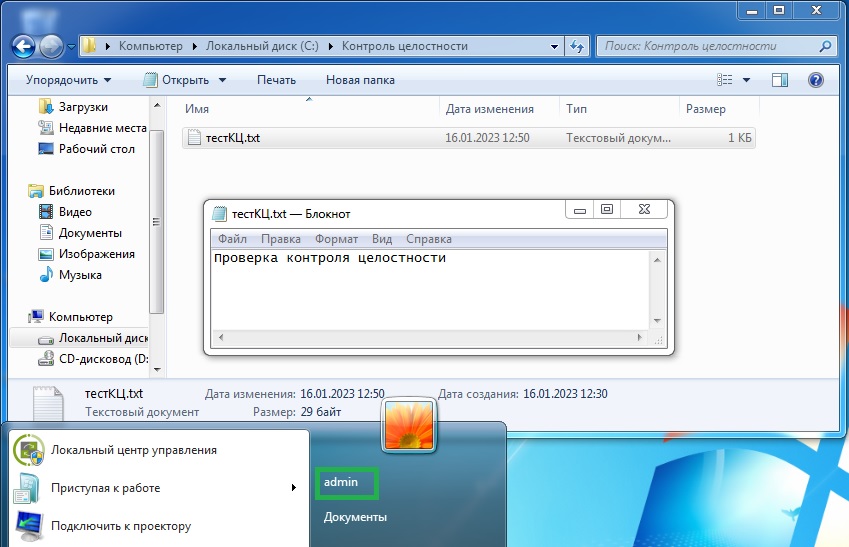Viewport: 849px width, 547px height.
Task: Expand Приступая к работе submenu arrow
Action: (293, 488)
